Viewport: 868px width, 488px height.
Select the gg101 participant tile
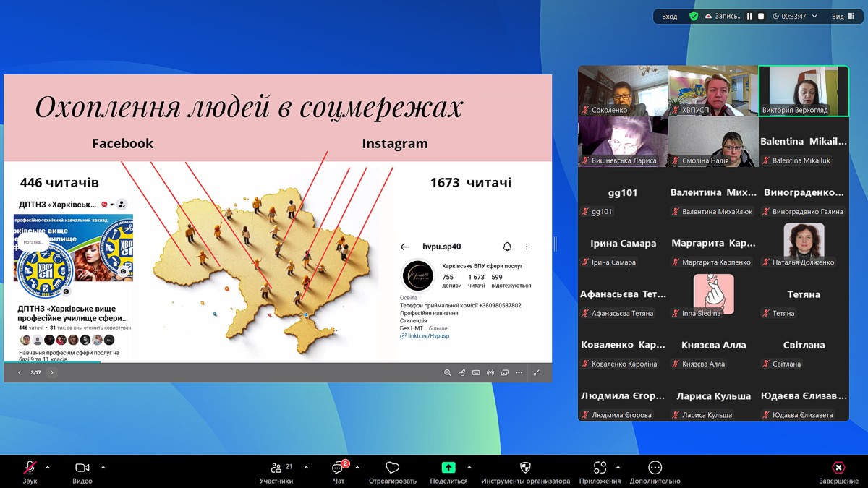(x=623, y=193)
